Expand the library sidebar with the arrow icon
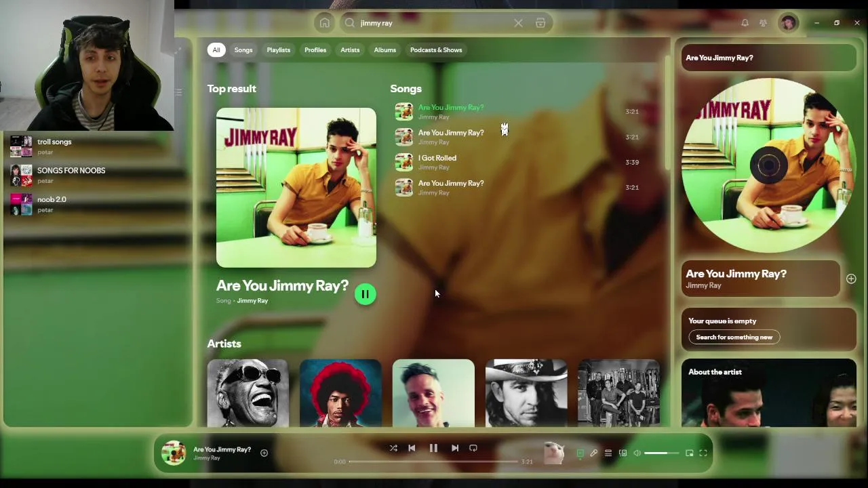 [179, 50]
